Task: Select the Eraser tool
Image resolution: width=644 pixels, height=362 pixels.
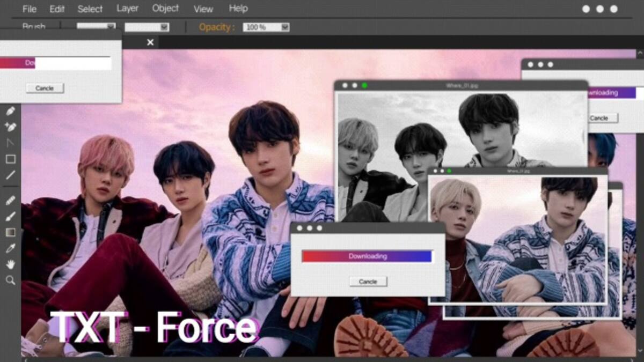Action: (x=10, y=200)
